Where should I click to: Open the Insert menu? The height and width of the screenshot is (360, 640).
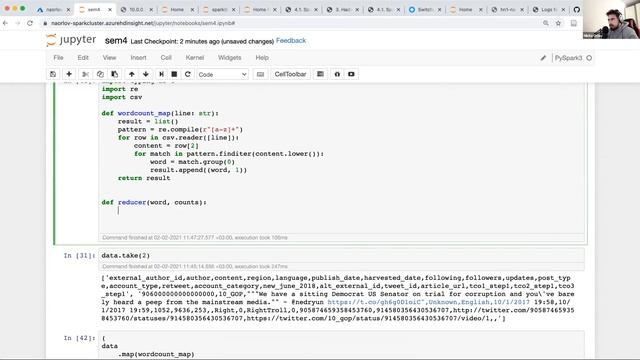(x=138, y=58)
